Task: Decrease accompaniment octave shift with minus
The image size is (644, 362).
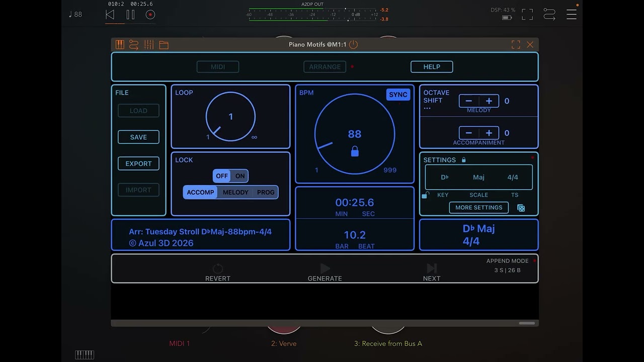Action: (469, 133)
